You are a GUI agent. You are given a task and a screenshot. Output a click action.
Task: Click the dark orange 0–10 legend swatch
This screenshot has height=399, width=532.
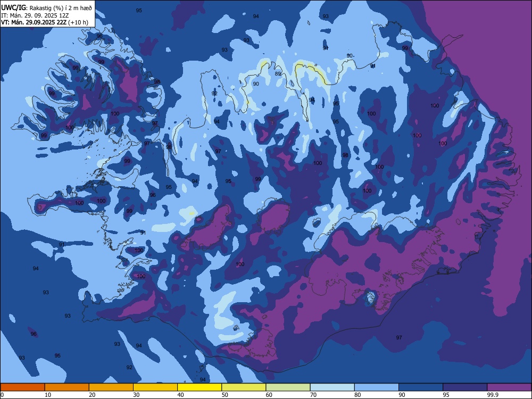click(22, 387)
